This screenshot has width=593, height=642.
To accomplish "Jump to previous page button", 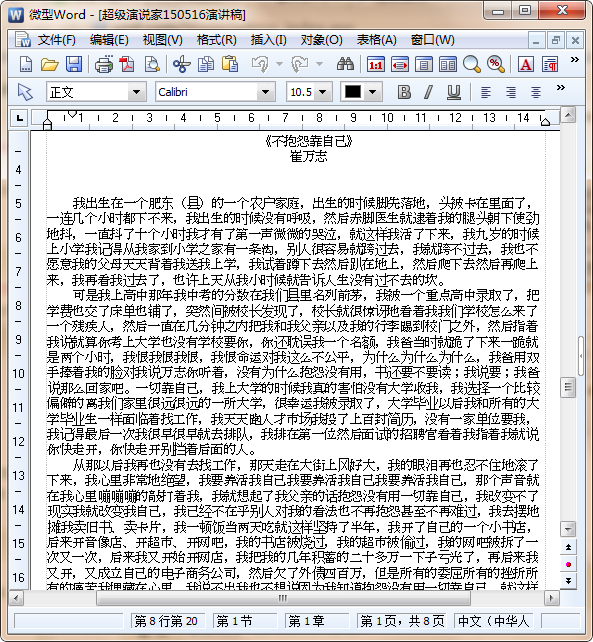I will click(x=568, y=547).
